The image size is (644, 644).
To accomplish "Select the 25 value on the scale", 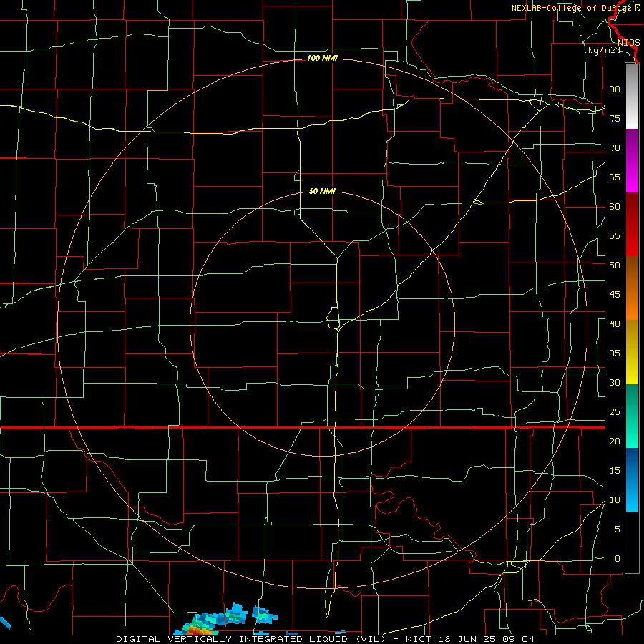I will pos(615,412).
